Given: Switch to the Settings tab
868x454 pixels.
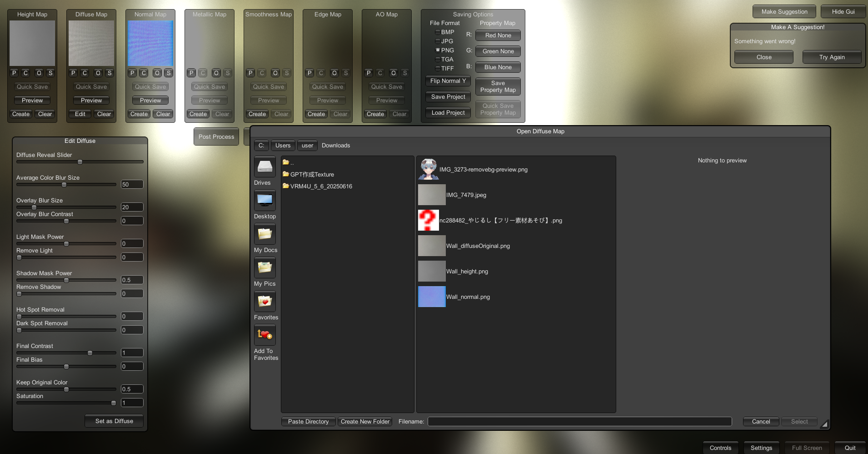Looking at the screenshot, I should (761, 448).
